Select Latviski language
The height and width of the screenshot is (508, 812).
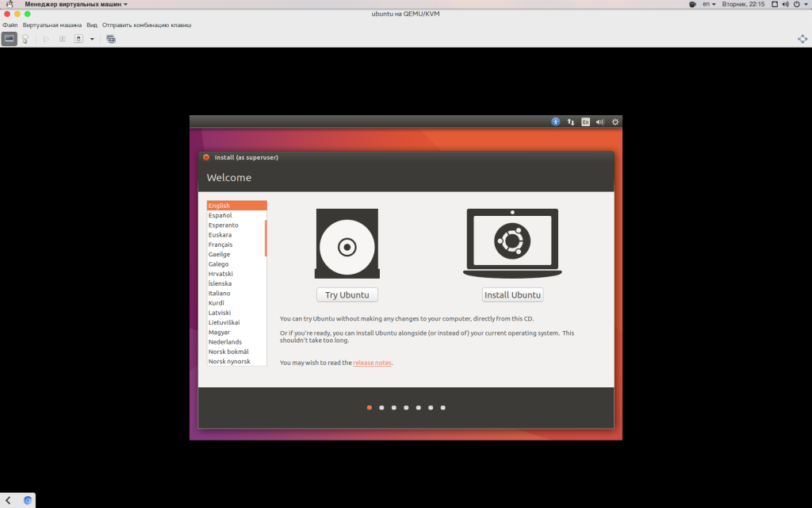point(236,313)
